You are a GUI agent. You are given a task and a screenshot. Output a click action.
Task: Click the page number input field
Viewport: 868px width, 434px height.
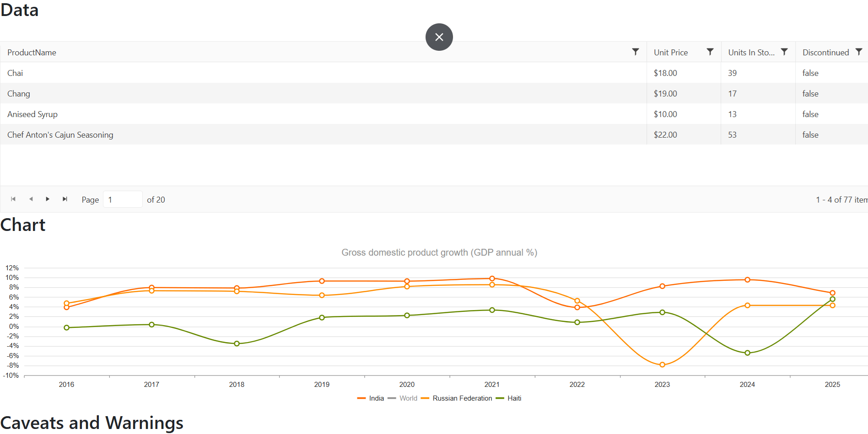(122, 200)
